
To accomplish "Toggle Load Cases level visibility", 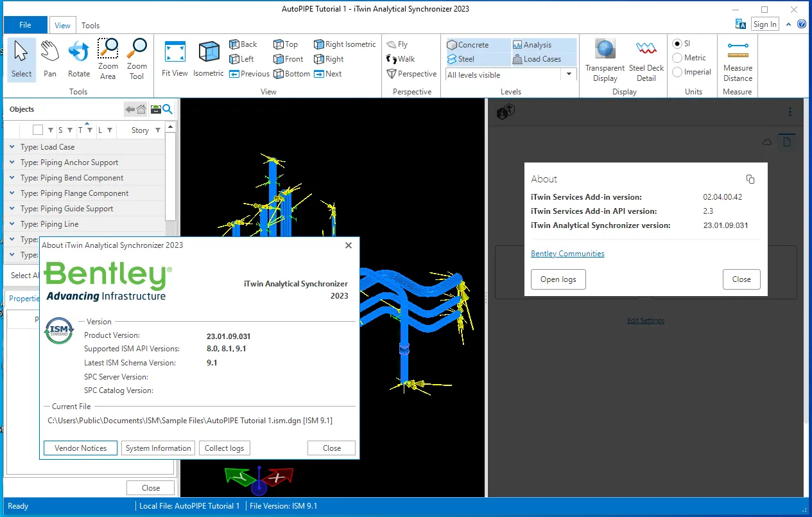I will (543, 59).
